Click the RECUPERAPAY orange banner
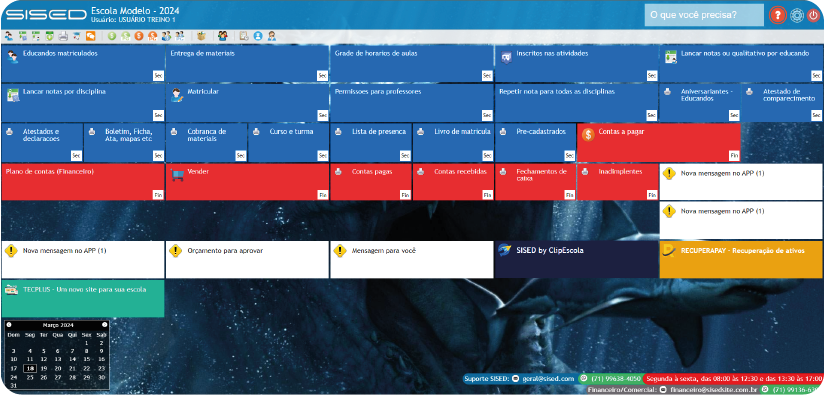This screenshot has width=824, height=395. coord(741,259)
